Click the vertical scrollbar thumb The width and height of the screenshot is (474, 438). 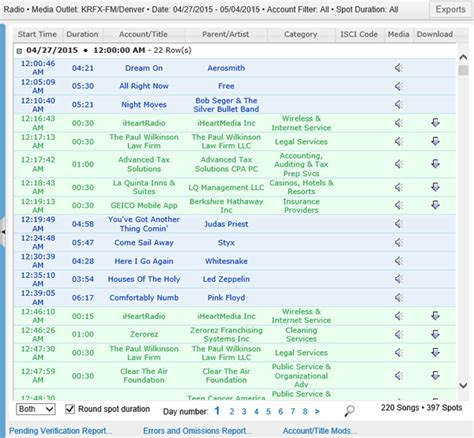463,70
